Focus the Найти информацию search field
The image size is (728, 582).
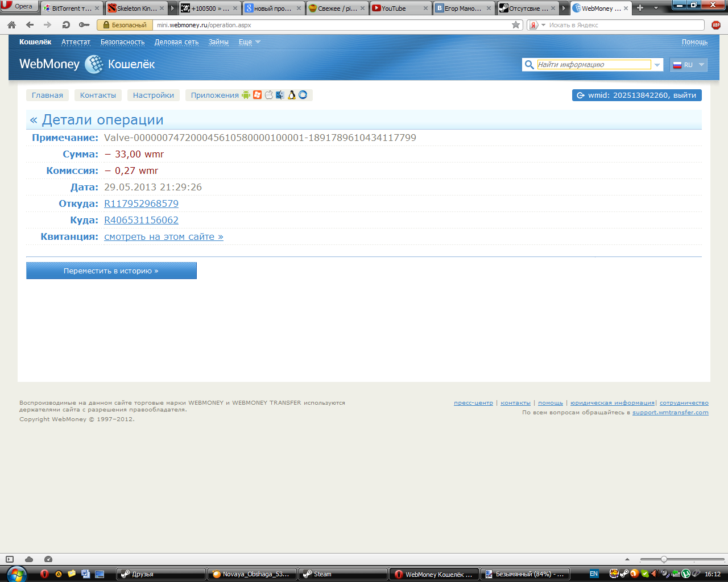(x=594, y=65)
